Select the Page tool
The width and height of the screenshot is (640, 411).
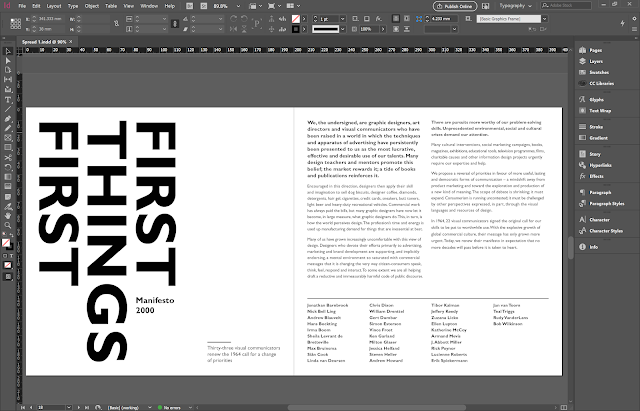pos(8,70)
